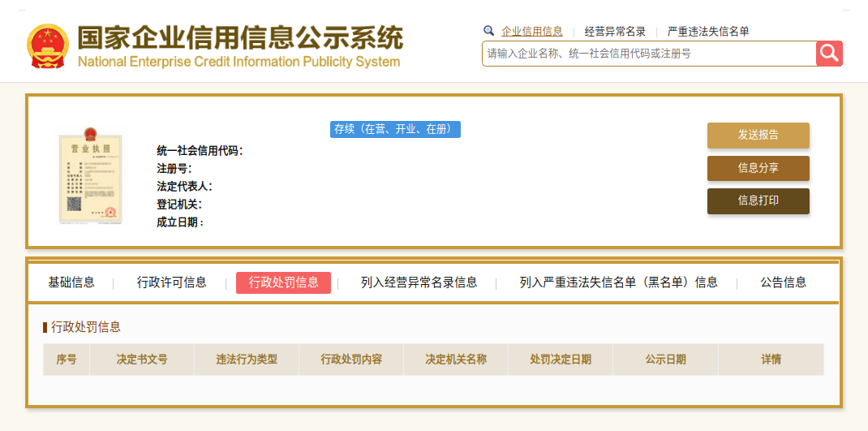
Task: Click the 公示日期 column header
Action: point(665,360)
